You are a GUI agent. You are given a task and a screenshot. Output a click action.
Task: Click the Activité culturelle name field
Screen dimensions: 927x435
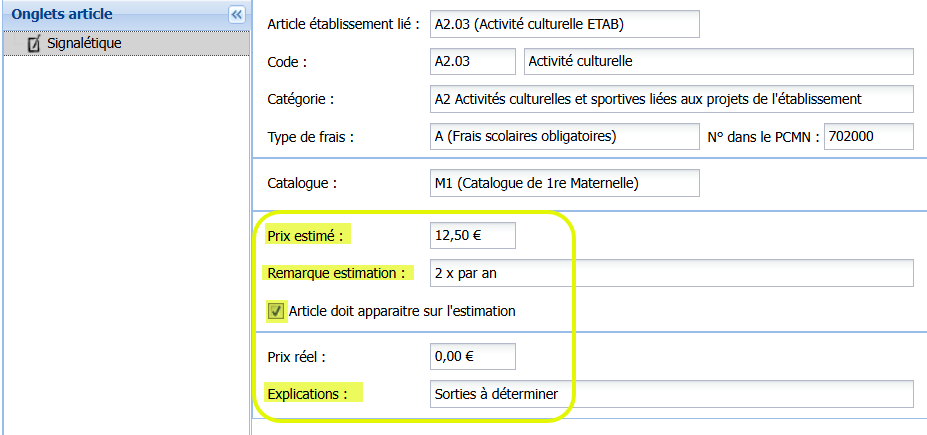(x=719, y=61)
